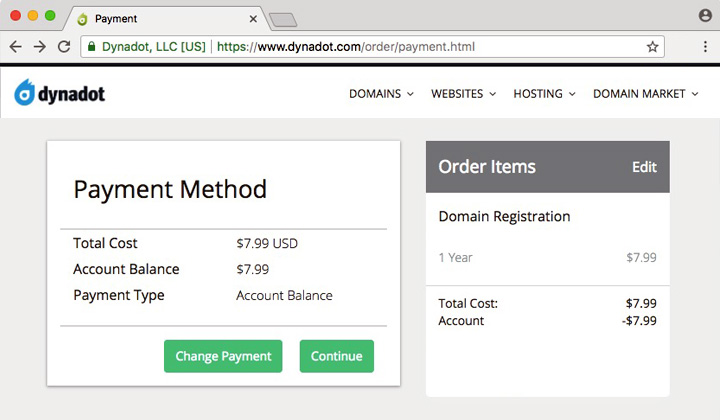
Task: Click the Payment Method heading
Action: 170,189
